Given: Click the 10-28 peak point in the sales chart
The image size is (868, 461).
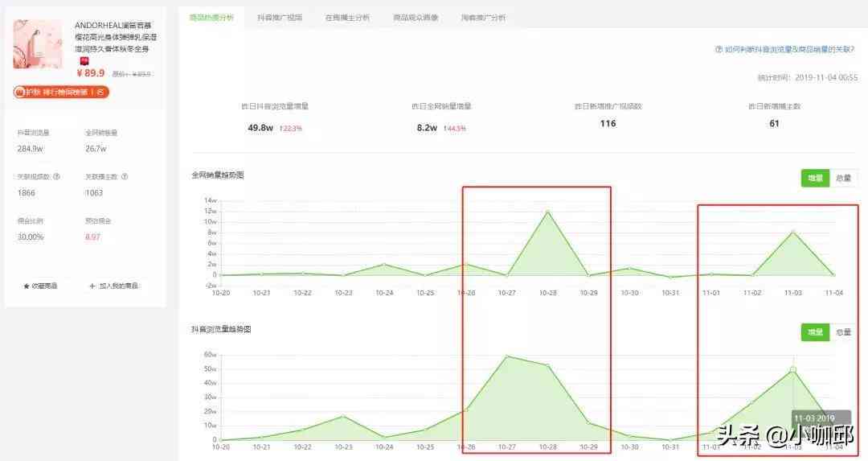Looking at the screenshot, I should 547,212.
